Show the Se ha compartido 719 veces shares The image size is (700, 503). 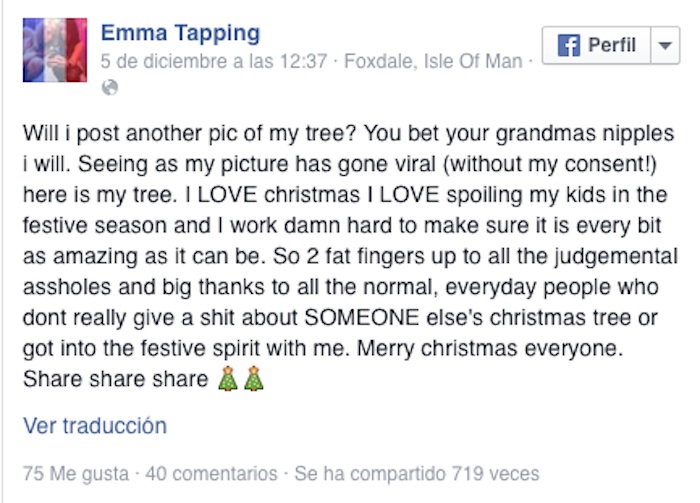point(416,473)
